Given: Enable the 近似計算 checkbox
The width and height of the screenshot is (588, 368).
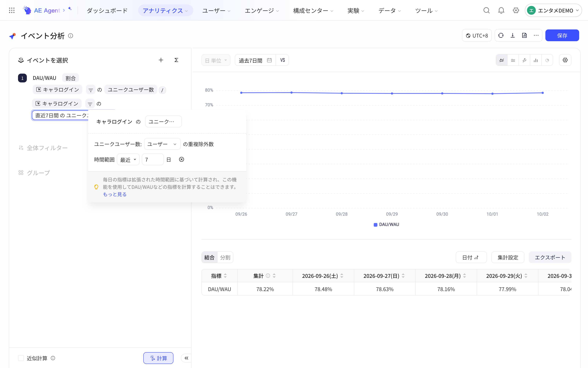Looking at the screenshot, I should (x=21, y=358).
